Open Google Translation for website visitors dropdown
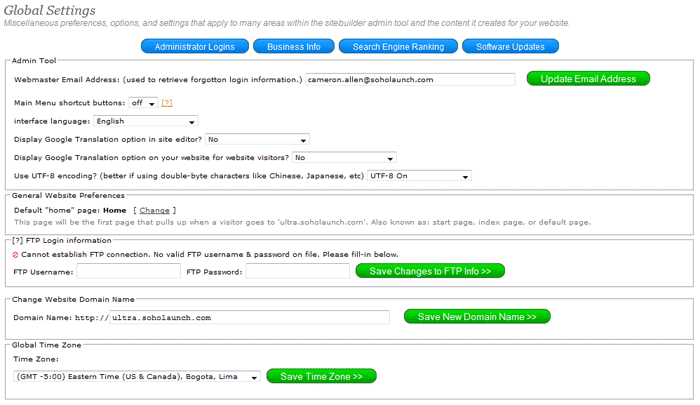 tap(344, 158)
